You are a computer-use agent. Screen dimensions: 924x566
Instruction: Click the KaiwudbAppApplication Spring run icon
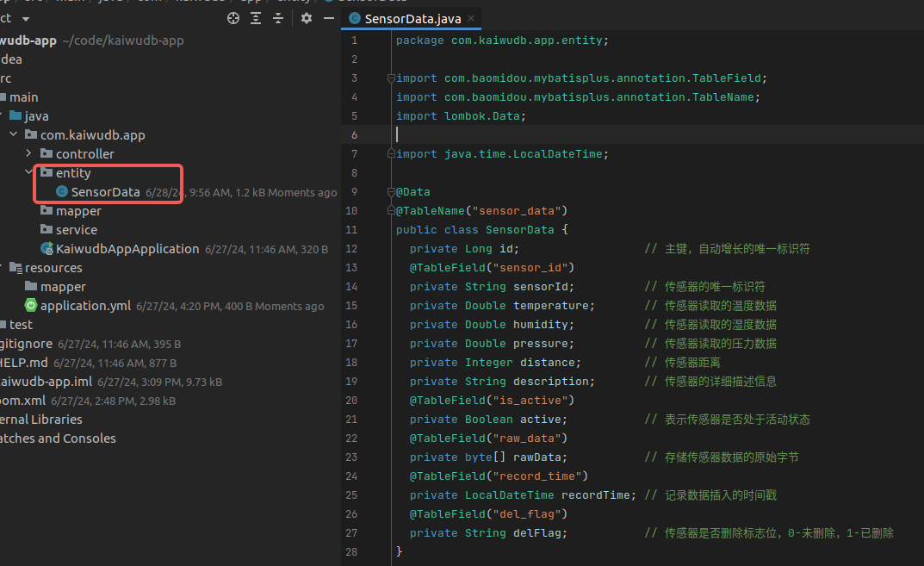pos(47,249)
